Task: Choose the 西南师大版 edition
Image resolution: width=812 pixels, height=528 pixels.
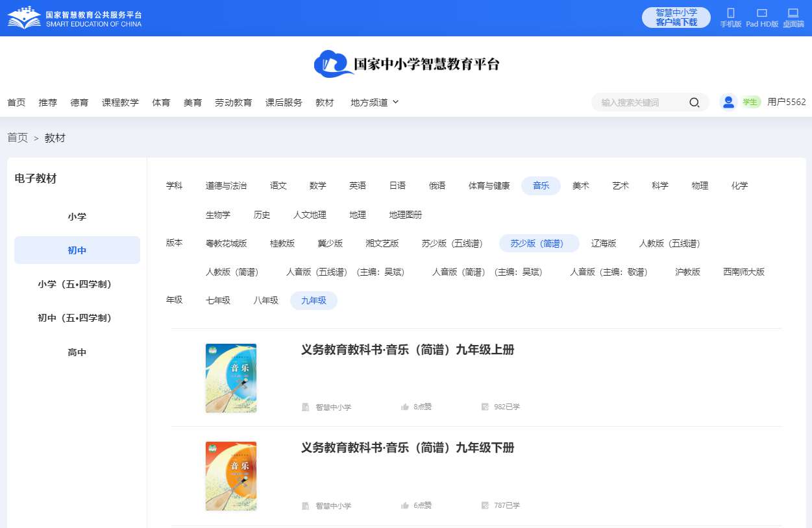Action: 744,272
